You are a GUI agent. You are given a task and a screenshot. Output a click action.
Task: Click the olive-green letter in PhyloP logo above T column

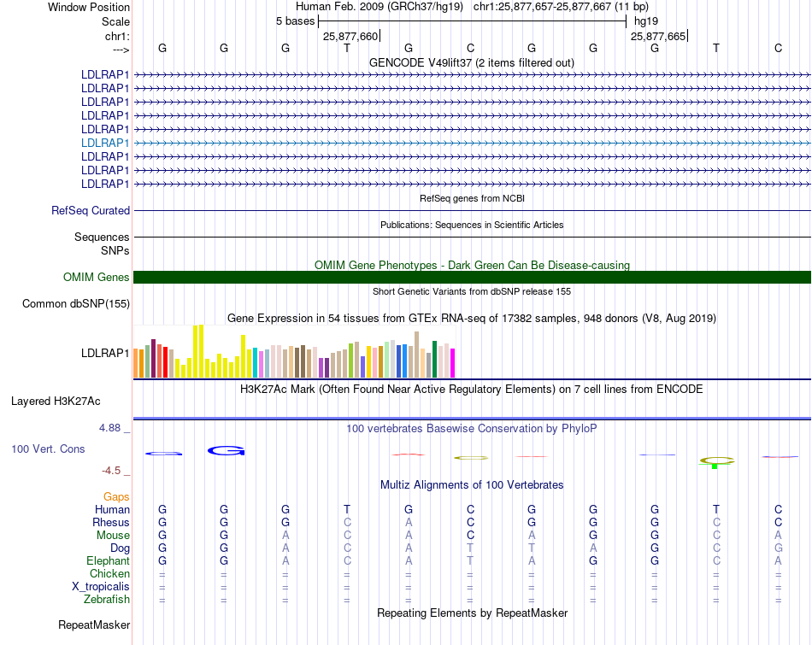[x=717, y=460]
